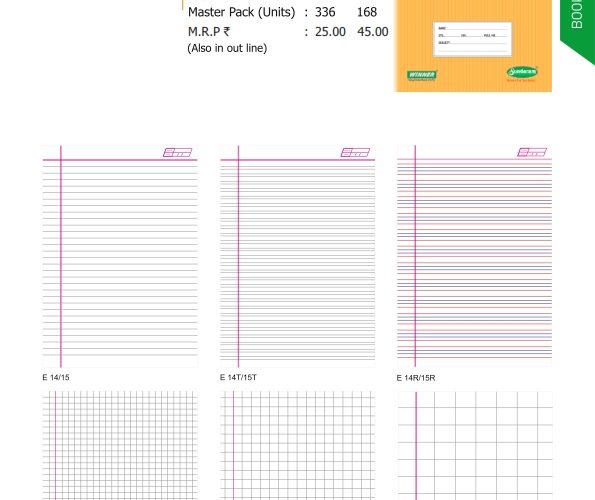Select the E 14T/15T ruling sample
This screenshot has width=595, height=500.
[x=298, y=256]
